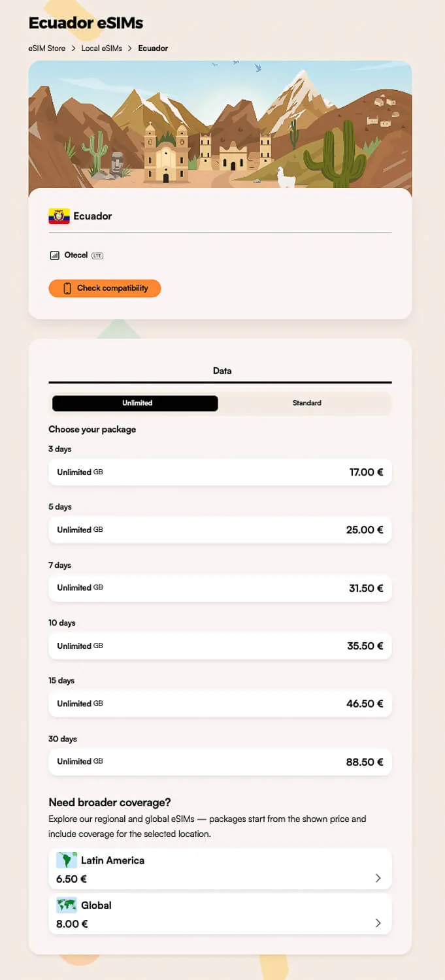Click the Latin America map icon
This screenshot has width=445, height=980.
tap(67, 860)
